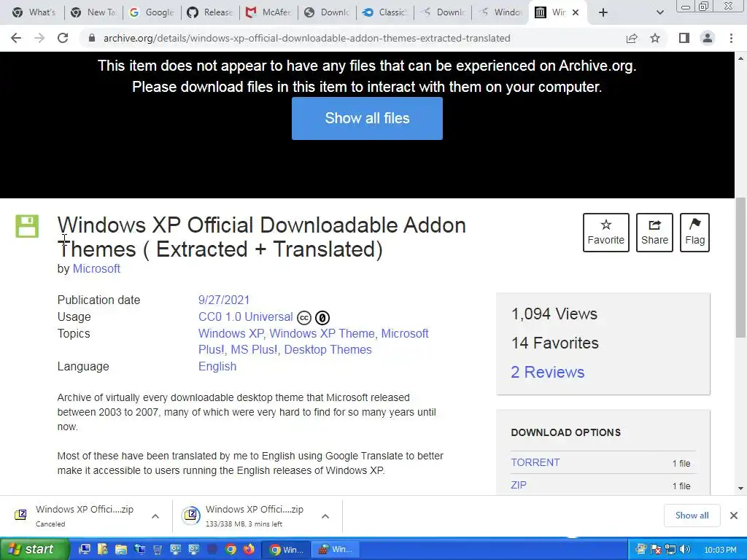Expand options for the in-progress zip download
Viewport: 747px width, 560px height.
tap(325, 516)
